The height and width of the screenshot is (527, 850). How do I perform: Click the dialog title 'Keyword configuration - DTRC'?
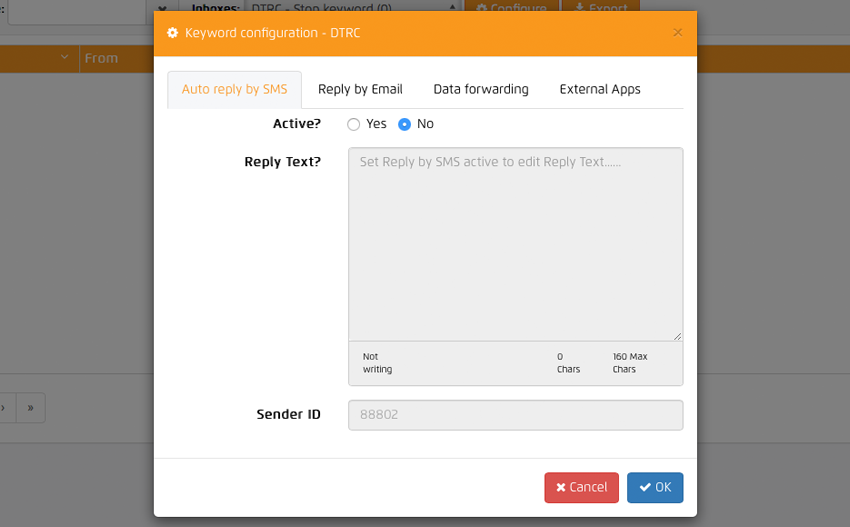(272, 33)
